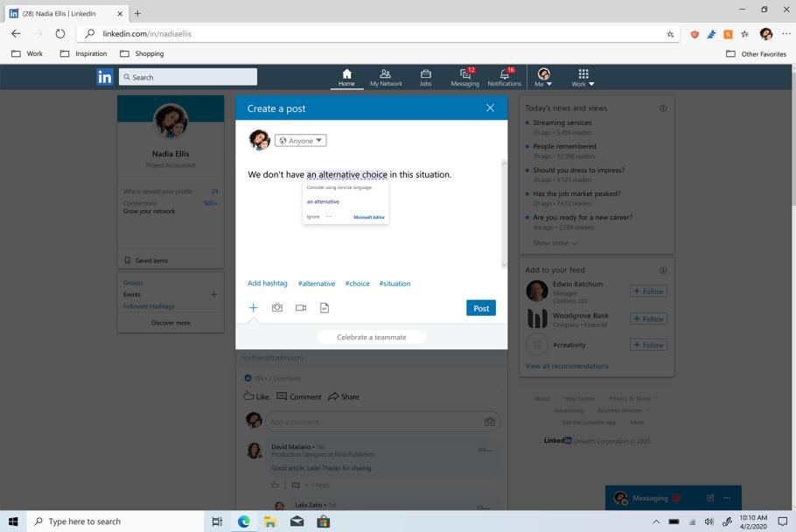Viewport: 796px width, 532px height.
Task: Click the Home icon in LinkedIn's navbar
Action: pos(346,76)
